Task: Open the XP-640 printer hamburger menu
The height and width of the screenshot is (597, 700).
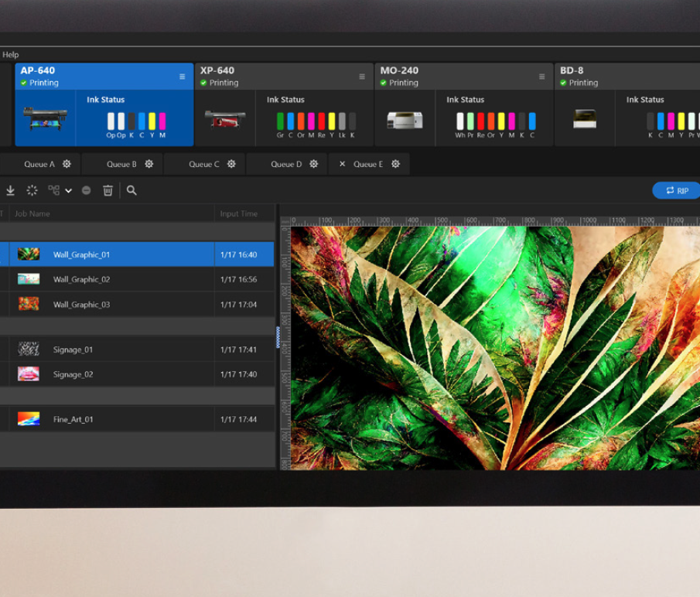Action: 362,77
